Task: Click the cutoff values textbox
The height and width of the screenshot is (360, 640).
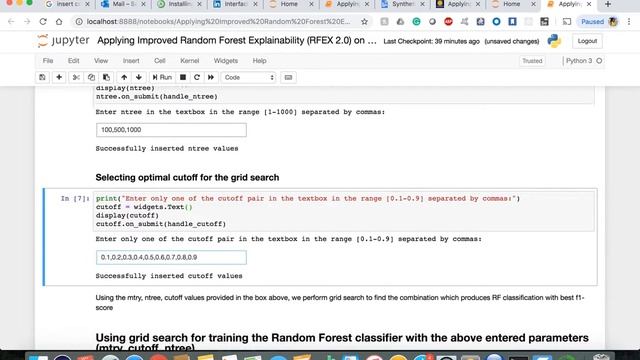Action: [171, 257]
